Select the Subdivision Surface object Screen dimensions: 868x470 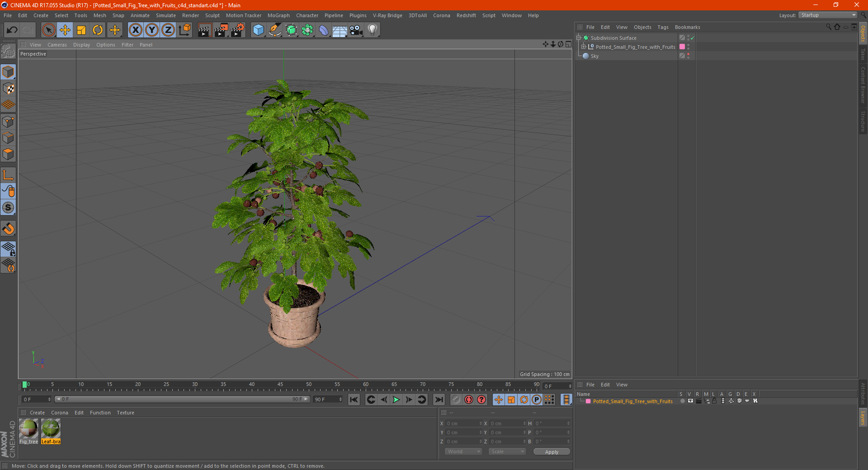613,38
